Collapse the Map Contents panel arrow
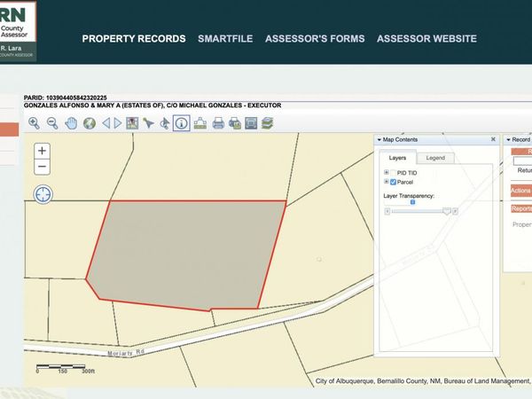The height and width of the screenshot is (399, 532). click(x=379, y=140)
